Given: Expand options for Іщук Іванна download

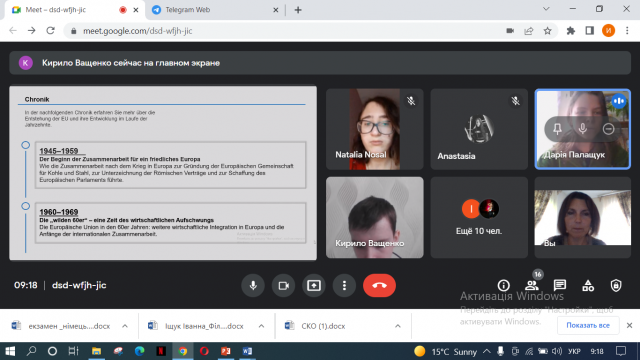Looking at the screenshot, I should (261, 326).
